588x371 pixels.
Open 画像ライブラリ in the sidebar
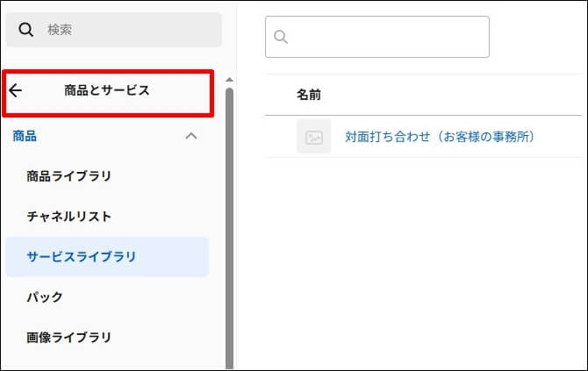tap(69, 338)
